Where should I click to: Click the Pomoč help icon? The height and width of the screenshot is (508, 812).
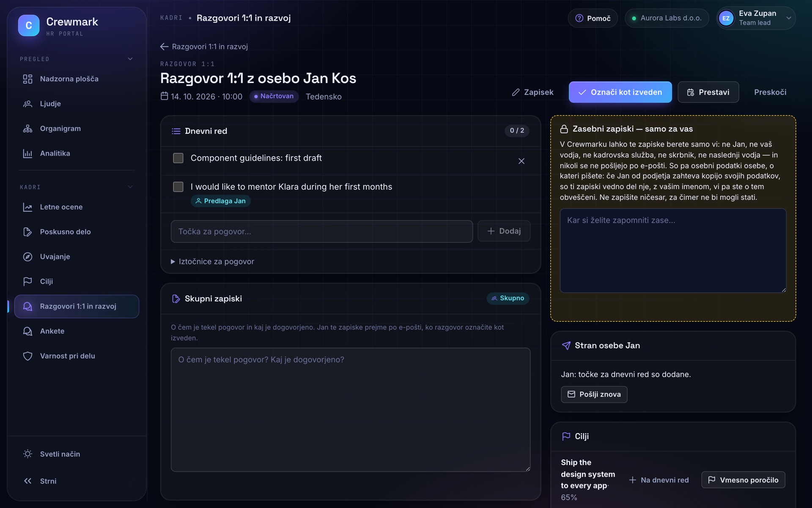tap(579, 18)
